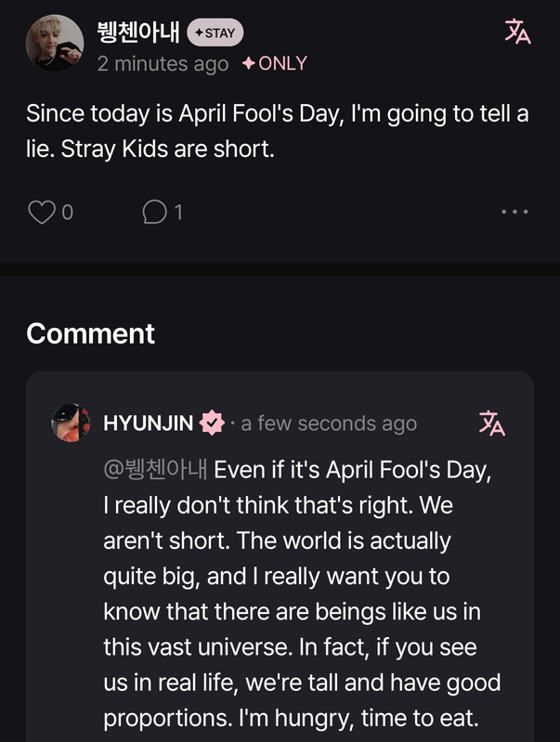The width and height of the screenshot is (560, 742).
Task: Open profile of username 벵첸아내
Action: 138,33
